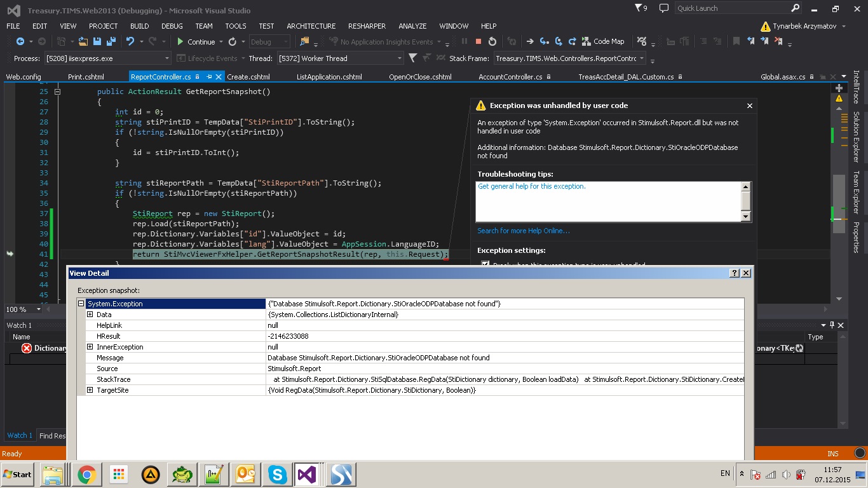The height and width of the screenshot is (488, 868).
Task: Switch to the AccountController.cs tab
Action: [510, 77]
